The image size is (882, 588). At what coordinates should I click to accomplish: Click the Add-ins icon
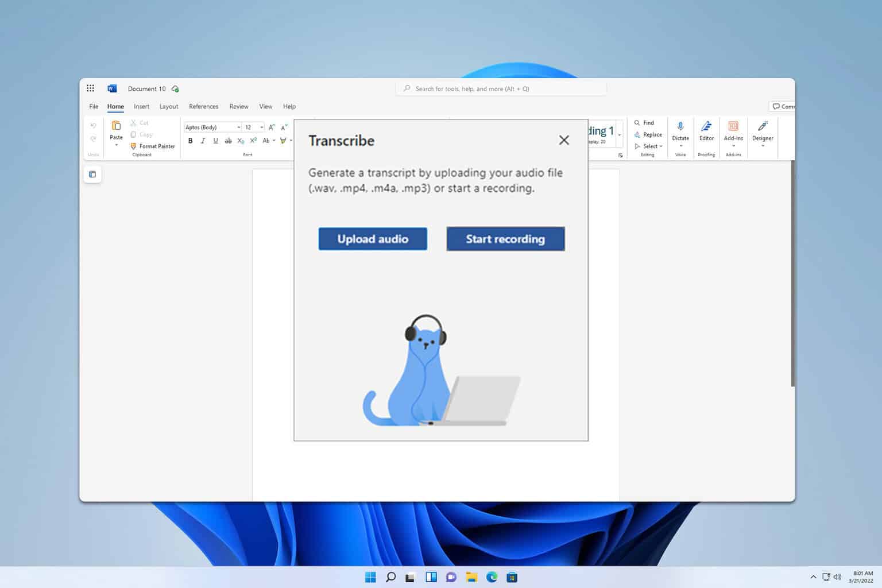pyautogui.click(x=733, y=126)
